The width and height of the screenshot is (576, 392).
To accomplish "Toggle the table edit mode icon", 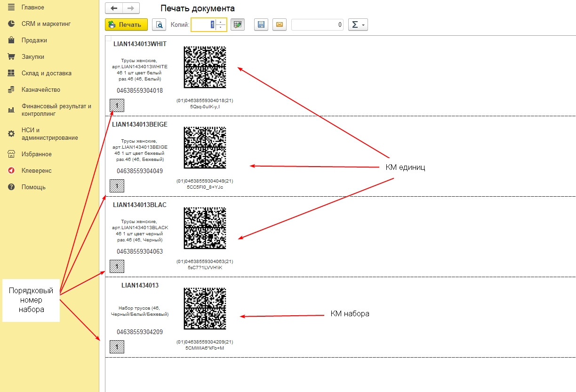I will click(238, 25).
